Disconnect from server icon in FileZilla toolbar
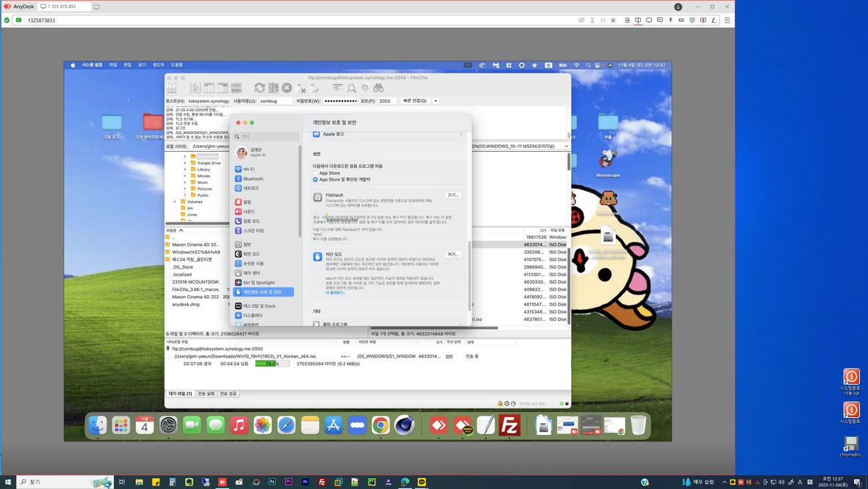This screenshot has width=868, height=489. click(x=301, y=88)
